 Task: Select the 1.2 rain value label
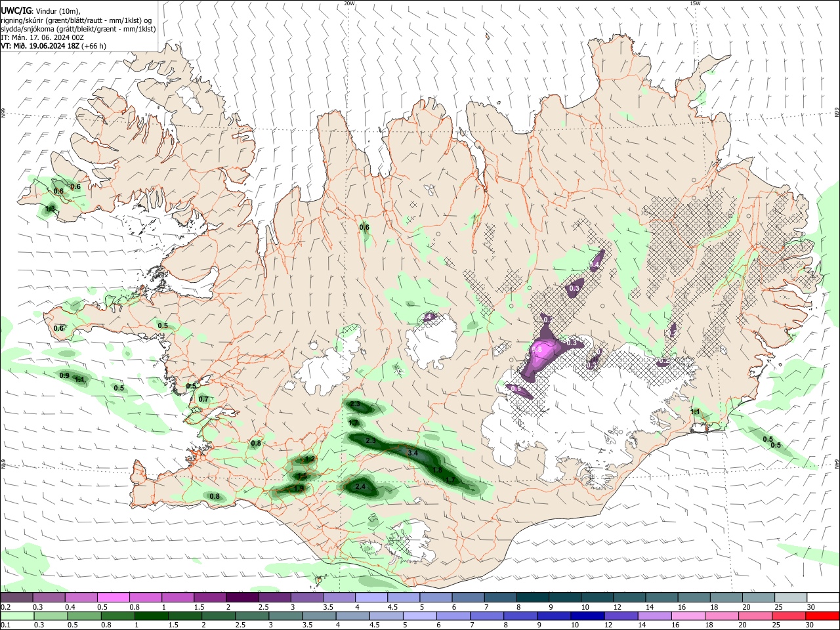pos(310,459)
